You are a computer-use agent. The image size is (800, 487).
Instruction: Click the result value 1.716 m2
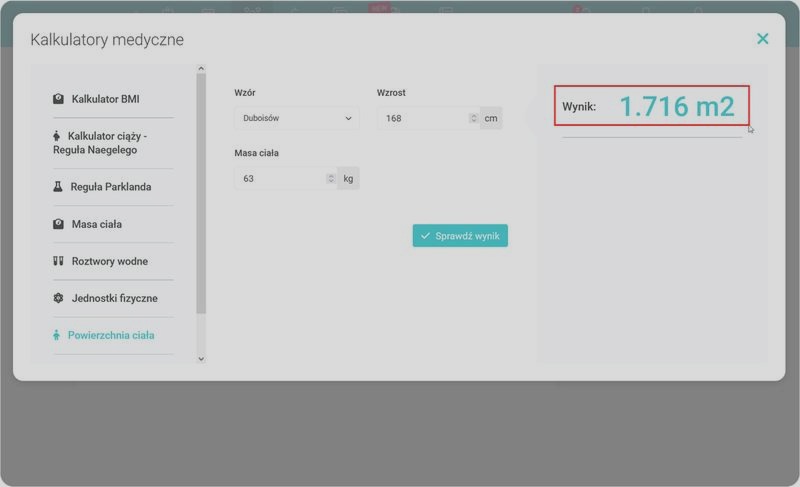(677, 107)
